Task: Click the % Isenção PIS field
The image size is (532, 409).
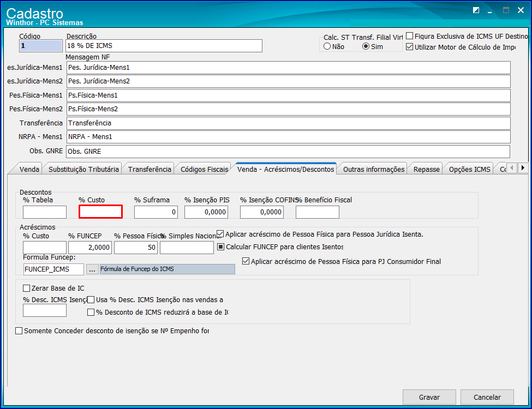Action: pos(206,212)
